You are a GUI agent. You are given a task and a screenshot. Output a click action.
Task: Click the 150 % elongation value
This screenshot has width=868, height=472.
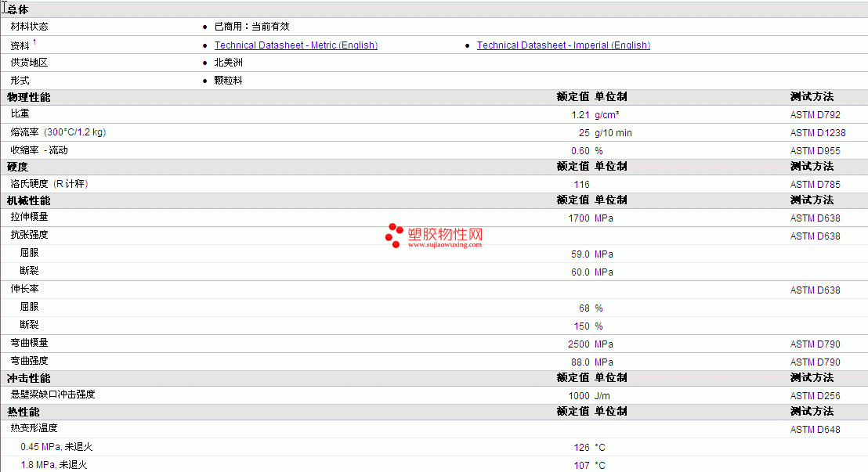pos(588,326)
